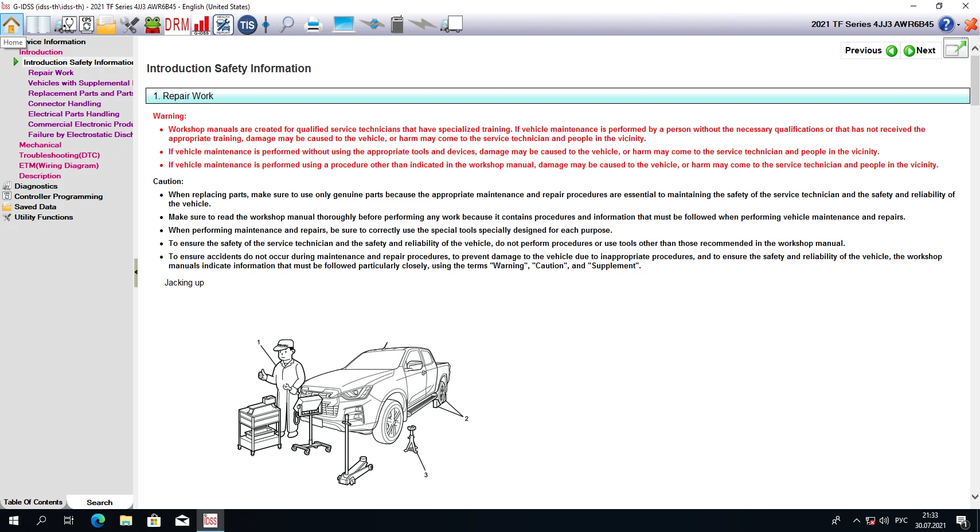Open the notification center icon
The height and width of the screenshot is (532, 980).
[962, 521]
